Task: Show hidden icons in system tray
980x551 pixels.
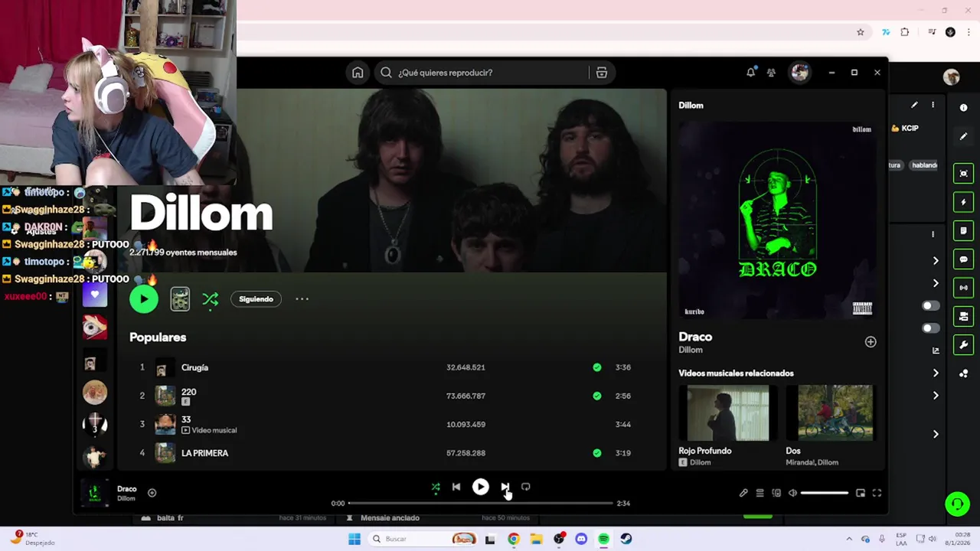Action: point(849,539)
